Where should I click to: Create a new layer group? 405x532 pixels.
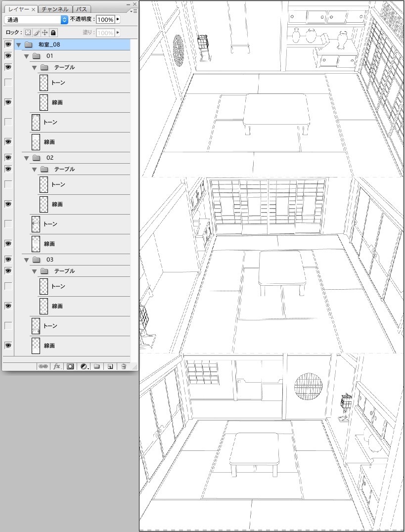pos(97,367)
